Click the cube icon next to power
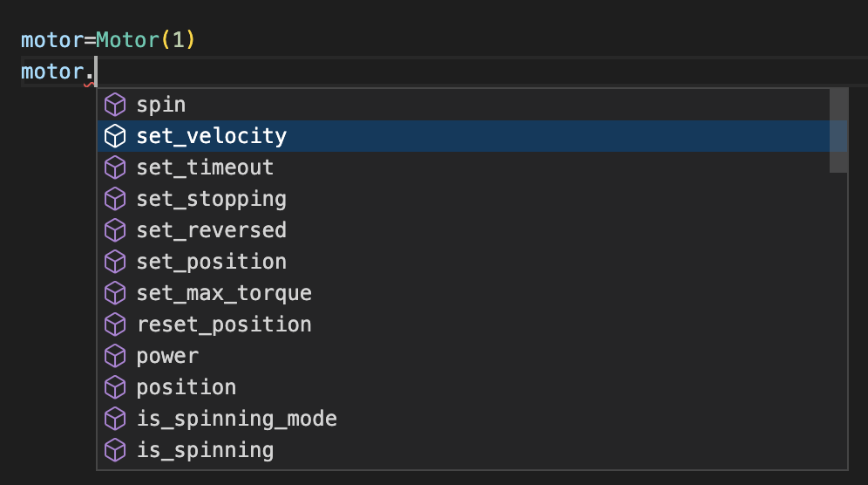Image resolution: width=868 pixels, height=485 pixels. (x=115, y=356)
